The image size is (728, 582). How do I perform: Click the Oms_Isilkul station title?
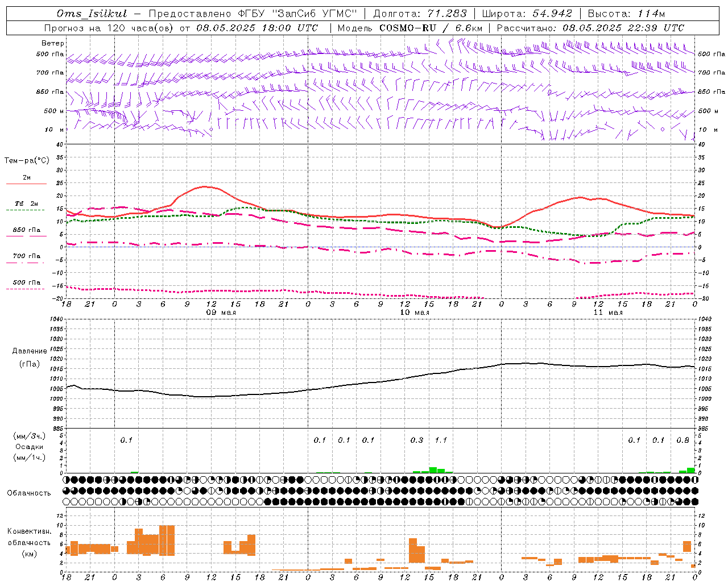click(92, 14)
